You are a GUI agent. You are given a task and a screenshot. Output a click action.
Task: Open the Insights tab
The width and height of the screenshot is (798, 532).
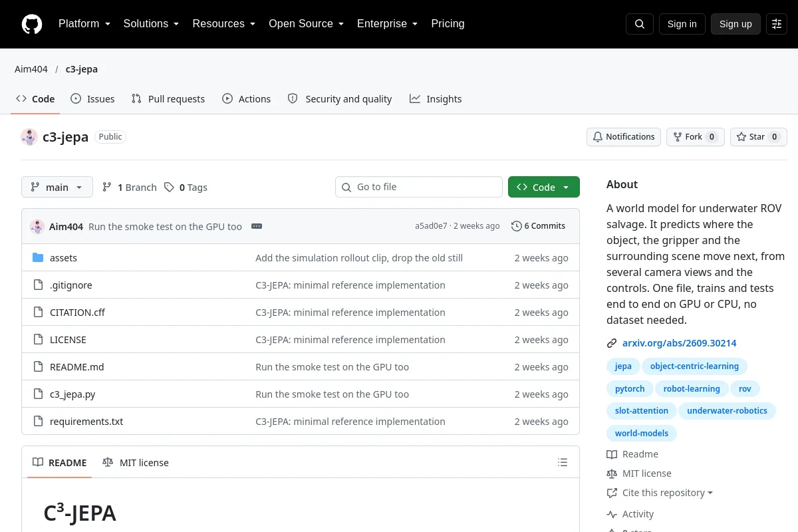(x=436, y=99)
